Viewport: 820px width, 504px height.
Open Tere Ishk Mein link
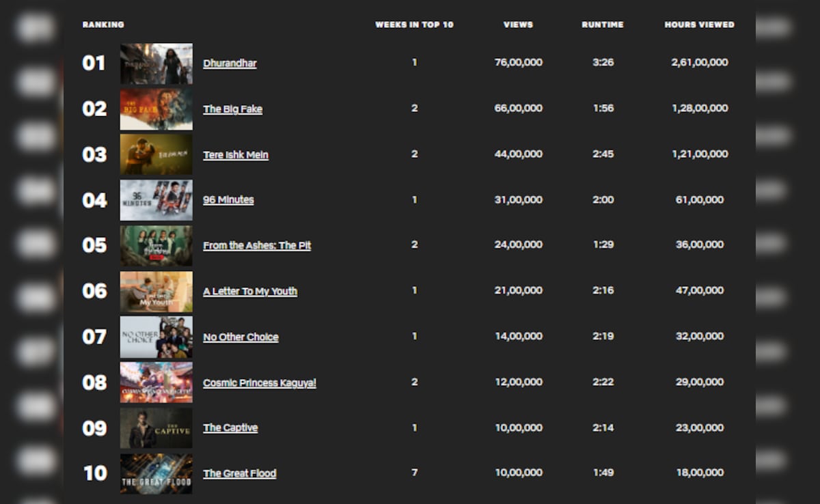pyautogui.click(x=235, y=155)
